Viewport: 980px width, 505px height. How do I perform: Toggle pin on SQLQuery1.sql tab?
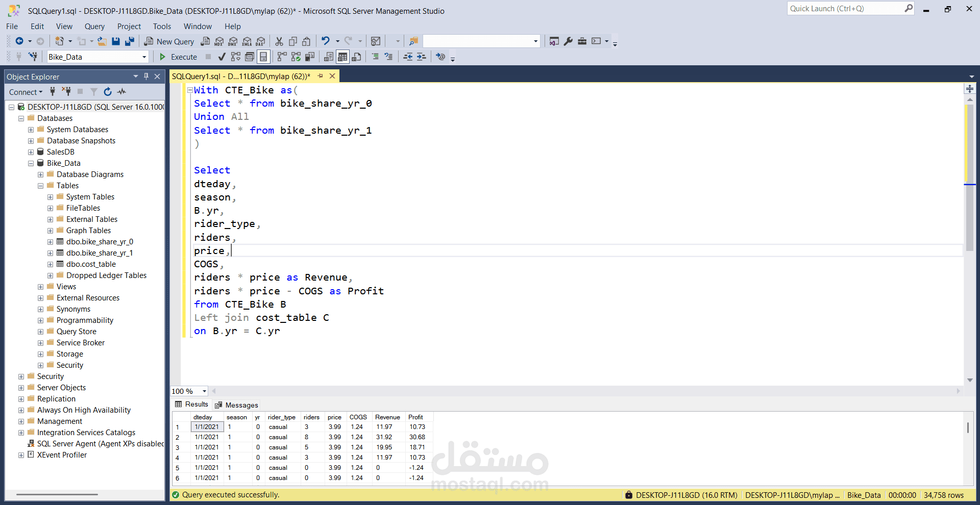click(321, 76)
